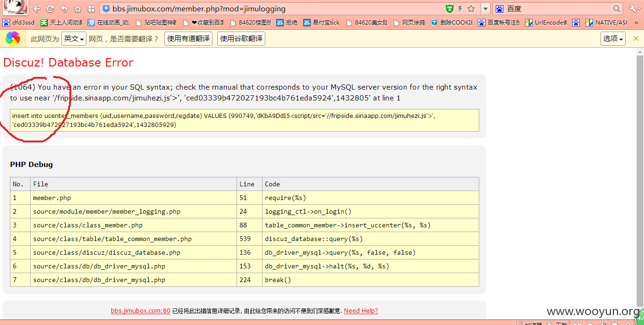This screenshot has width=644, height=325.
Task: Go back with the back arrow
Action: (x=37, y=9)
